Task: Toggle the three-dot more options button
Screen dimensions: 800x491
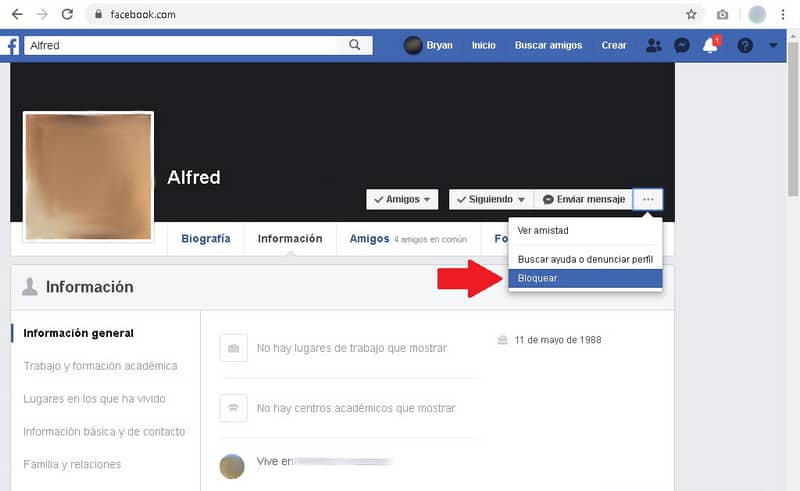Action: 648,199
